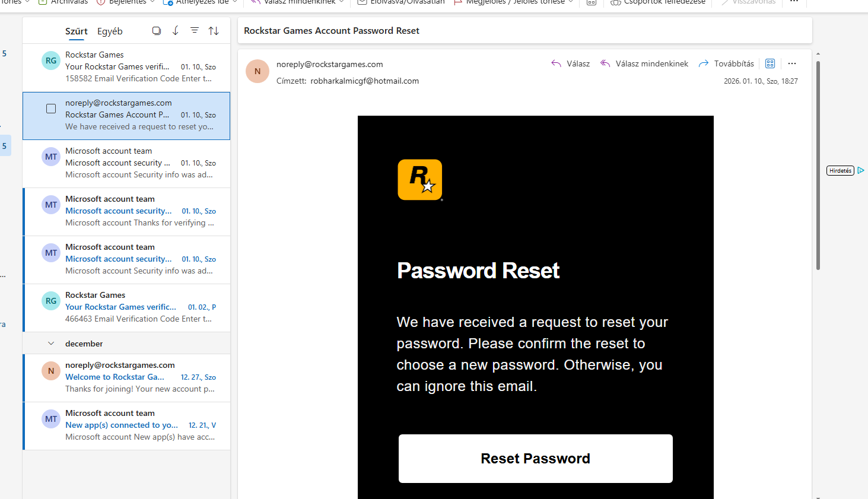Open the New app(s) connected Microsoft email
868x499 pixels.
126,425
